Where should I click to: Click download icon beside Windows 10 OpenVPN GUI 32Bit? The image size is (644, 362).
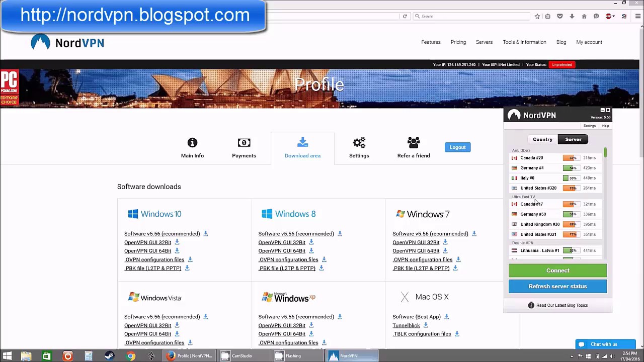click(x=177, y=242)
